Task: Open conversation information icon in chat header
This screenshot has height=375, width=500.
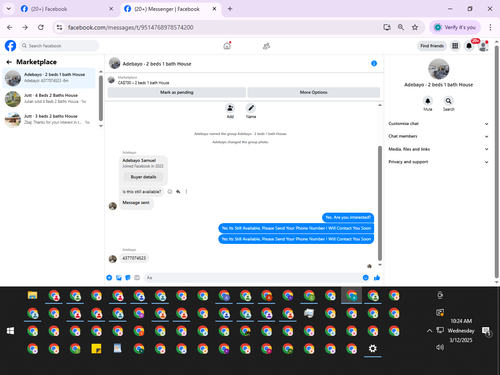Action: (x=374, y=63)
